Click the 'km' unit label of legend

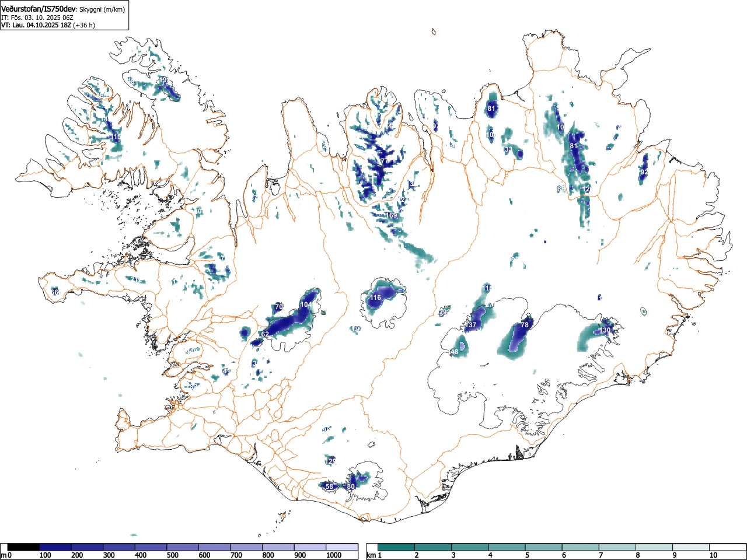[x=371, y=555]
